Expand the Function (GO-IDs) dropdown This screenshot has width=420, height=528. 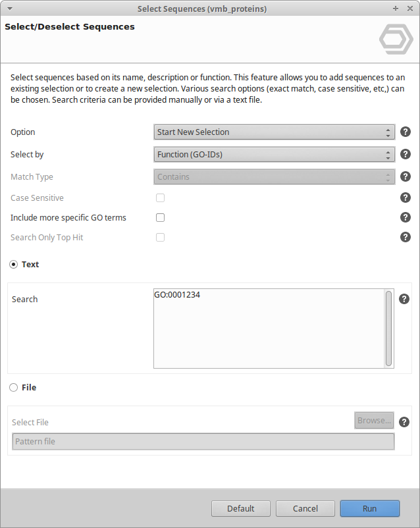click(x=274, y=155)
